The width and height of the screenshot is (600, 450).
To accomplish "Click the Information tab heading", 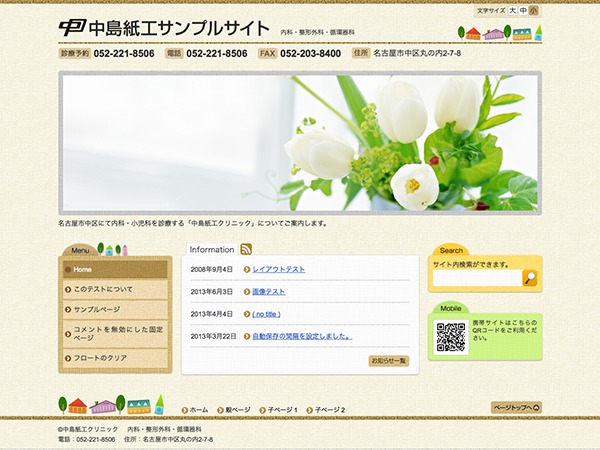I will coord(212,249).
